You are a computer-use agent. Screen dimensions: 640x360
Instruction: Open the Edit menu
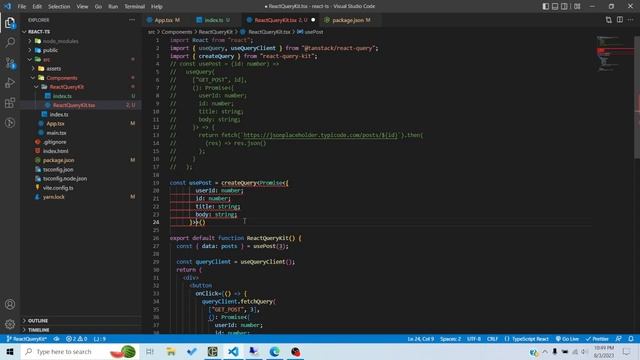(x=37, y=7)
